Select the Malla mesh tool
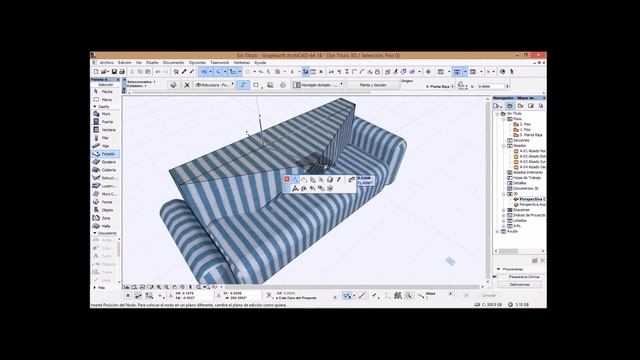Image resolution: width=640 pixels, height=360 pixels. pyautogui.click(x=105, y=226)
